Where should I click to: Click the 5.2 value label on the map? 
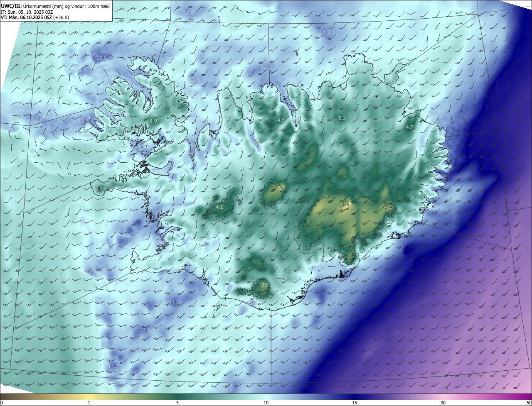[x=342, y=118]
